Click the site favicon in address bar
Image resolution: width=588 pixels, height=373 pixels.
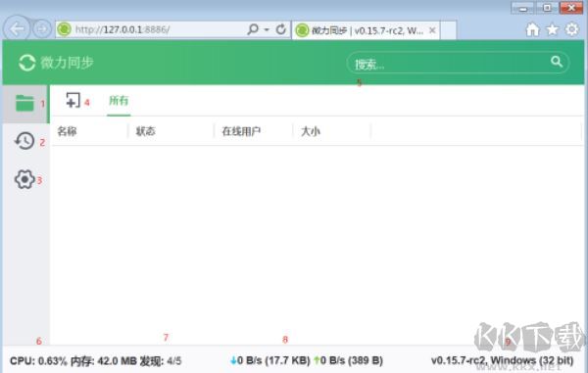(x=65, y=29)
